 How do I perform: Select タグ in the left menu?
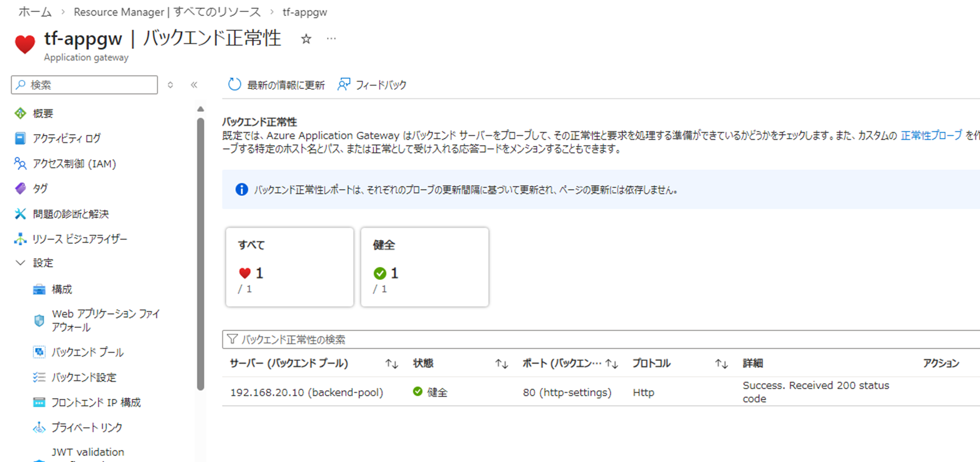coord(40,189)
